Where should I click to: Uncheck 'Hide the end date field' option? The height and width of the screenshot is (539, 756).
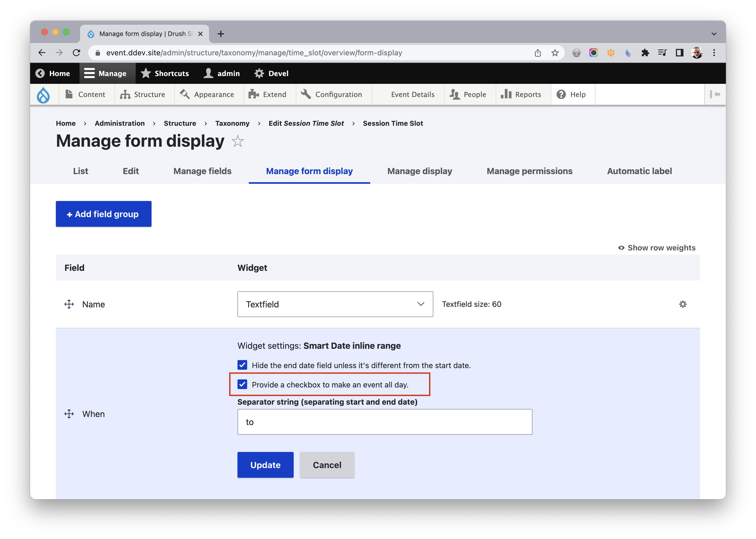[x=242, y=365]
